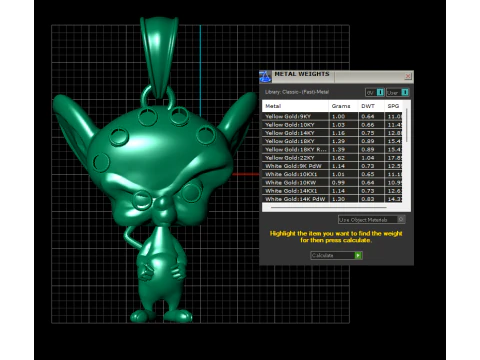Select the White Gold:10KX1 row
The height and width of the screenshot is (360, 480).
point(333,174)
